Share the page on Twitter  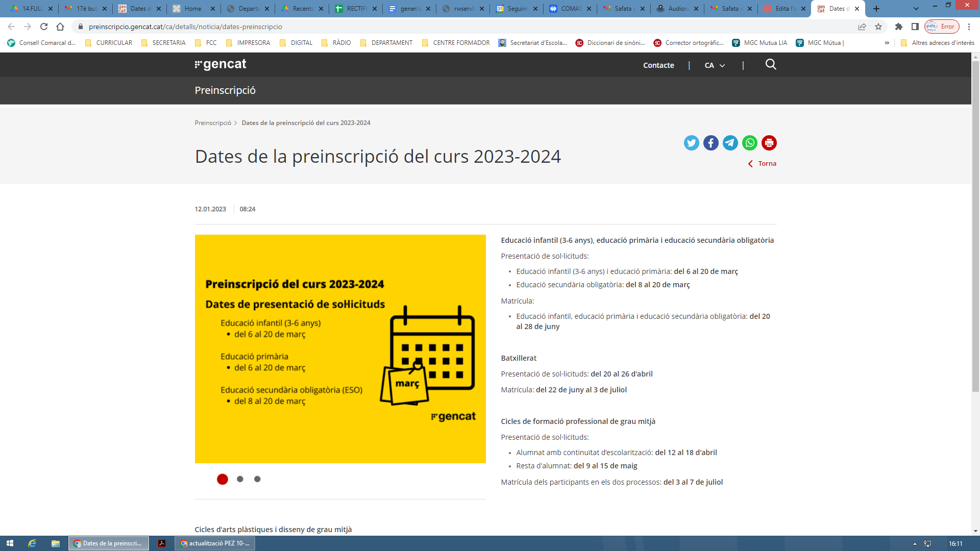(x=691, y=143)
